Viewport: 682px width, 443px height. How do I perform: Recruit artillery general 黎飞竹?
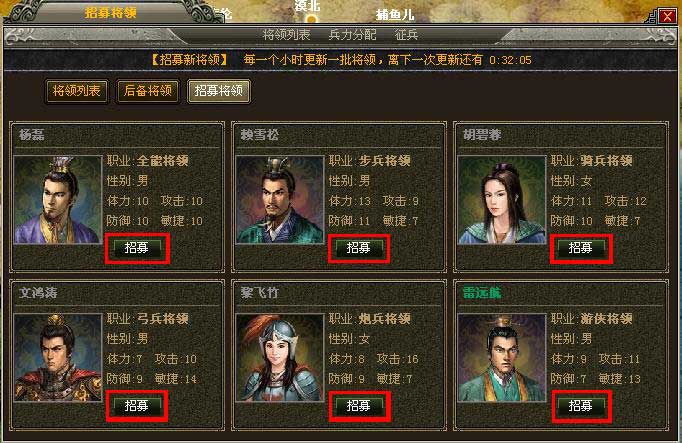tap(359, 406)
